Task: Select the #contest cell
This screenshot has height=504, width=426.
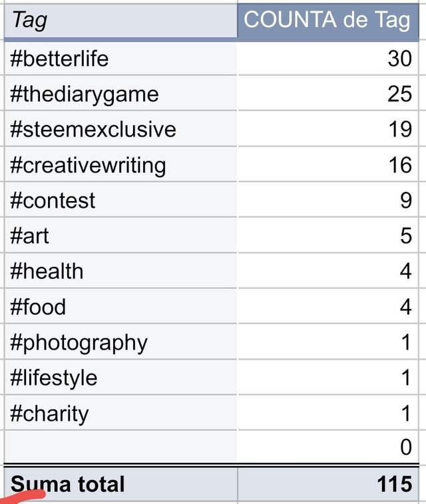Action: click(120, 200)
